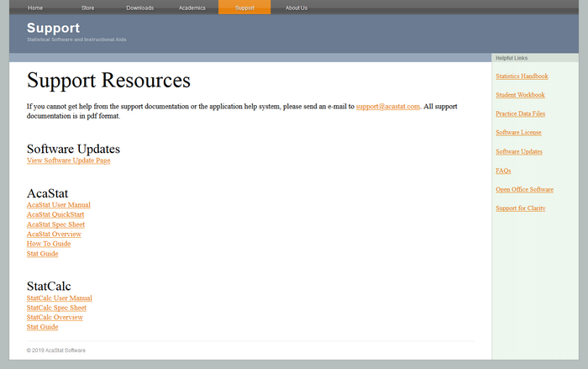Open the AcaStat QuickStart document
Screen dimensions: 588x369
55,214
